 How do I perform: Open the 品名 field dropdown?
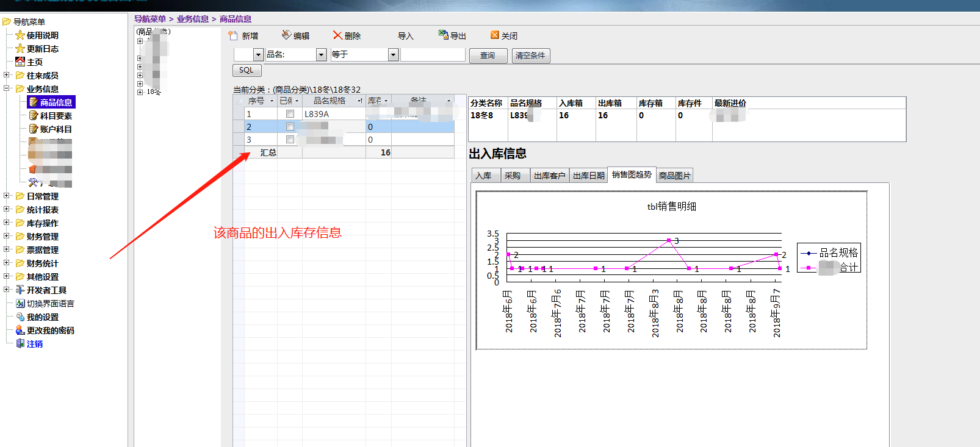point(321,55)
